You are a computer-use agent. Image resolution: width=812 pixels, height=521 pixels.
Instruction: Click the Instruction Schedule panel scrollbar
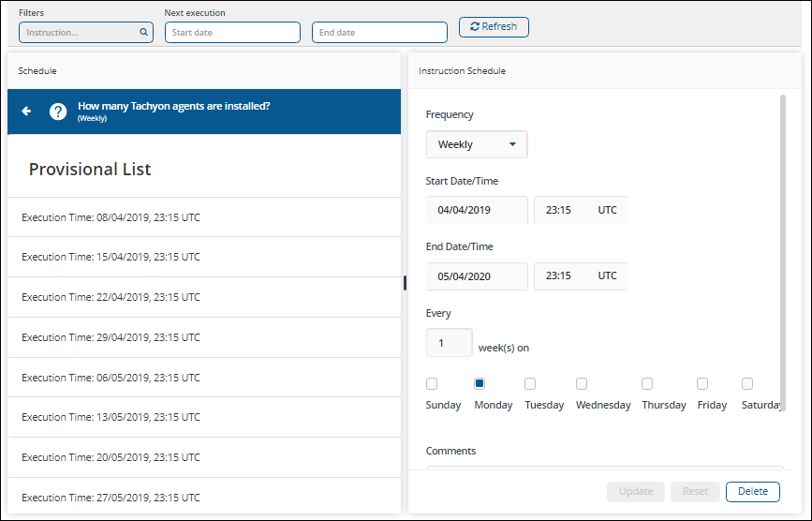coord(783,251)
